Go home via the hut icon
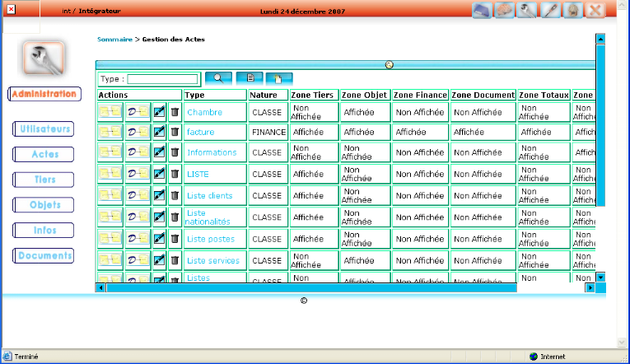 (x=573, y=11)
